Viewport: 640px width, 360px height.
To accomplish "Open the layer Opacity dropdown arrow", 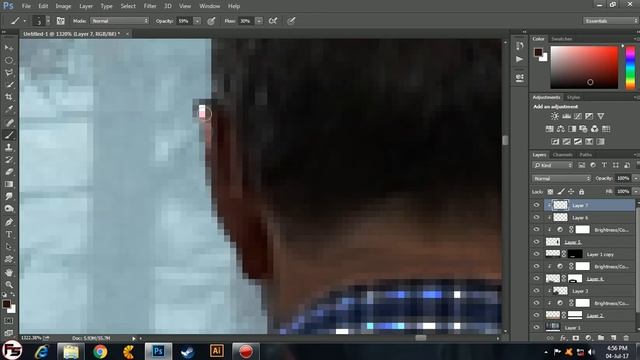I will (x=635, y=178).
